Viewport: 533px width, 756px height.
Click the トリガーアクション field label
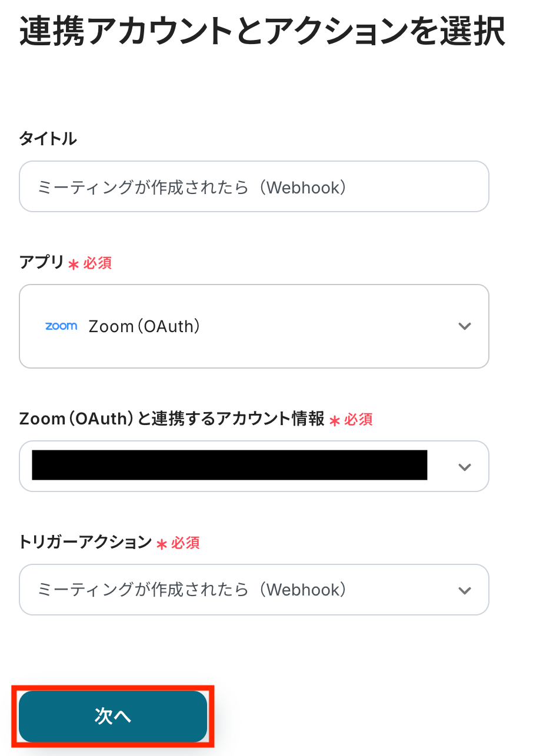point(85,542)
